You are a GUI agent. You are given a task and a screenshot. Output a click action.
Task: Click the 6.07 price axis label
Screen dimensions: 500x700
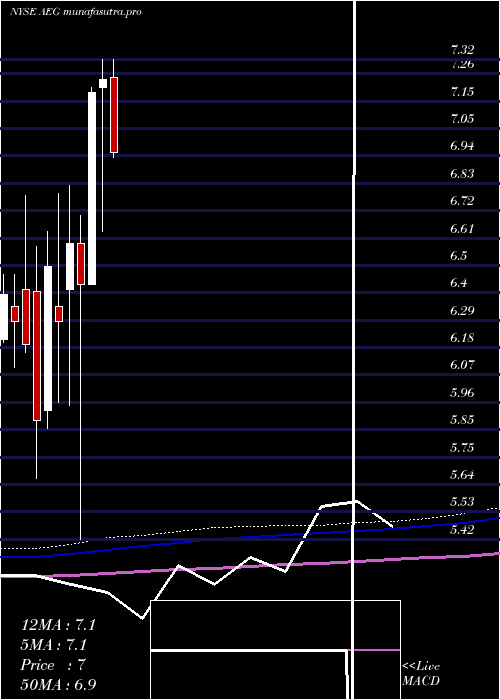[462, 365]
